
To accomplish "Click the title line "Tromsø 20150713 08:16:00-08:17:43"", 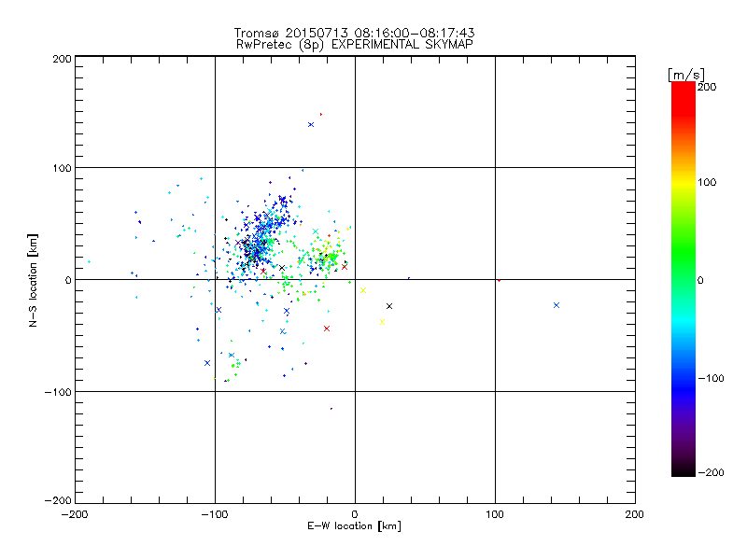I will point(354,33).
